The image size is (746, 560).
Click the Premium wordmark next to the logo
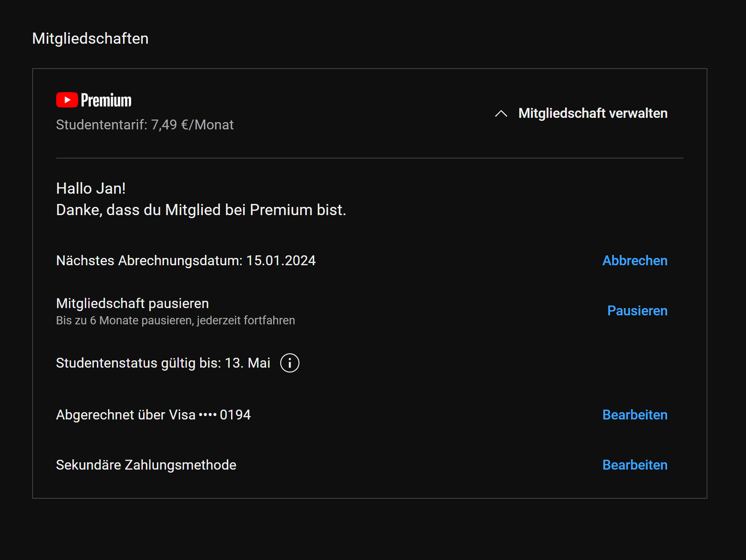tap(106, 100)
